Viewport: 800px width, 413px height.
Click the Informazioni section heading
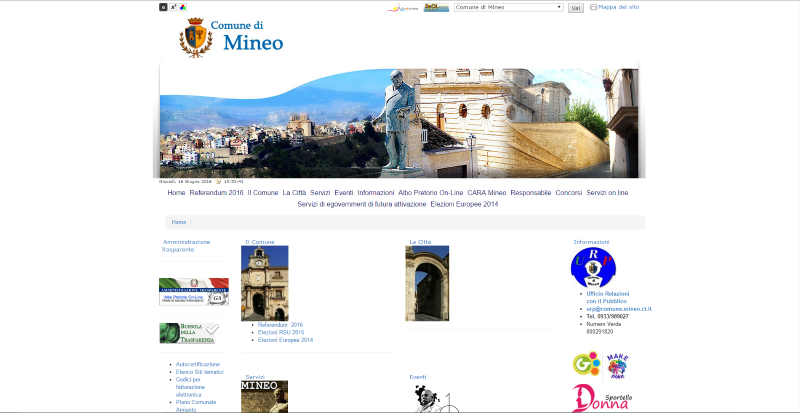[591, 242]
